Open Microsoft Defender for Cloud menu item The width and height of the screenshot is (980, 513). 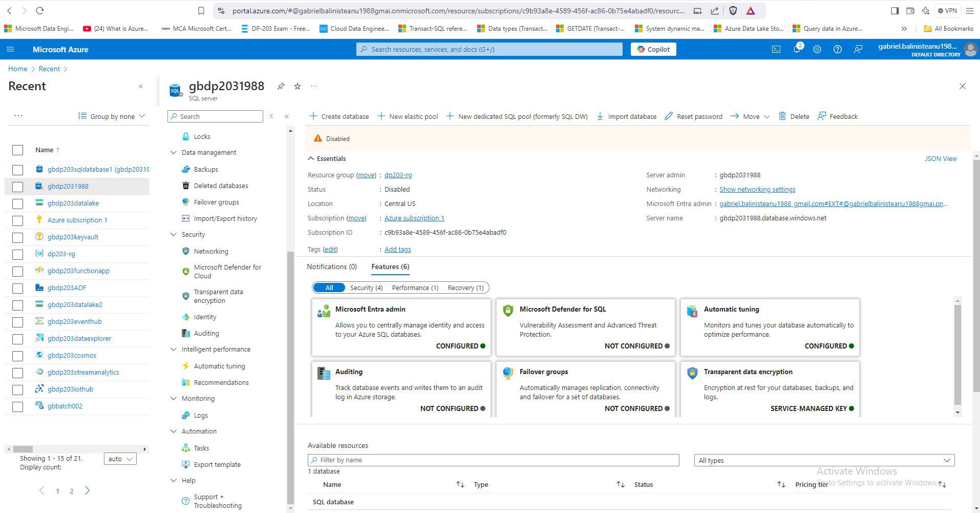pos(227,272)
